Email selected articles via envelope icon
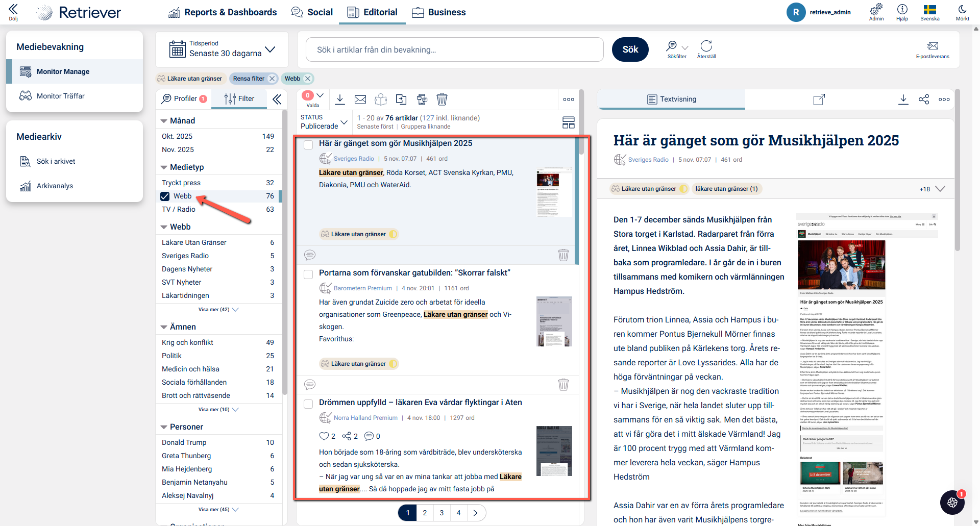Viewport: 980px width, 526px height. tap(360, 99)
